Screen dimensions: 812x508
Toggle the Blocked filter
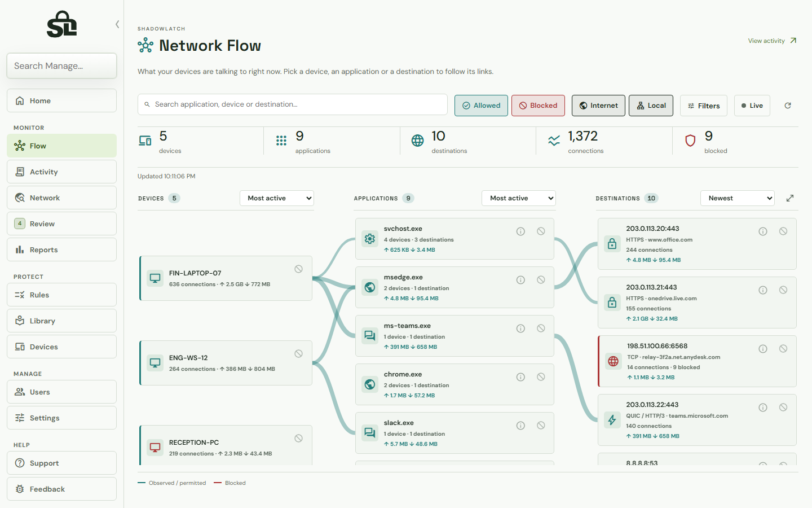(538, 106)
